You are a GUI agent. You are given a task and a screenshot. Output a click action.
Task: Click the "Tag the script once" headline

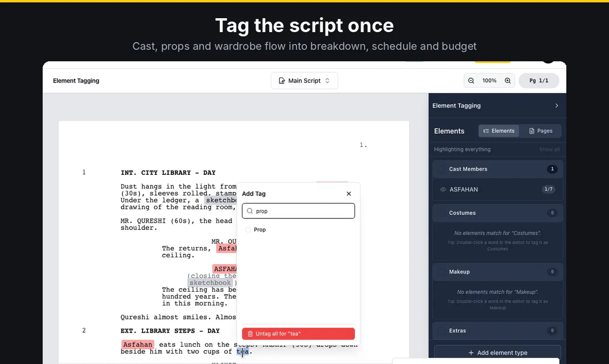click(x=304, y=25)
